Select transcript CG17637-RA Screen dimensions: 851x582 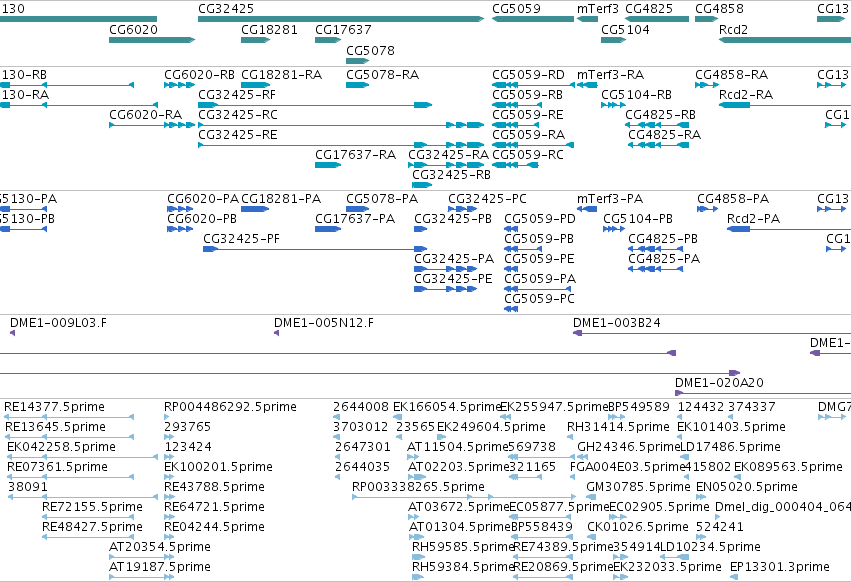[x=355, y=155]
